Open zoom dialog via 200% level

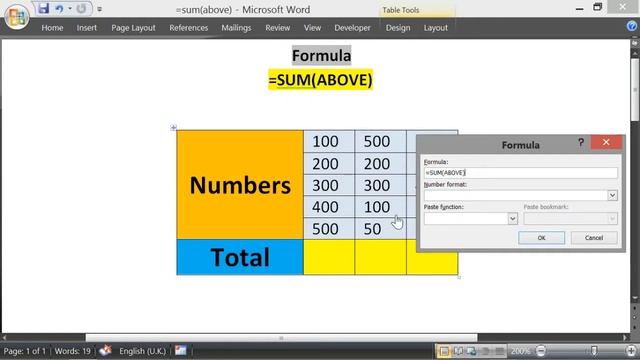pyautogui.click(x=520, y=351)
